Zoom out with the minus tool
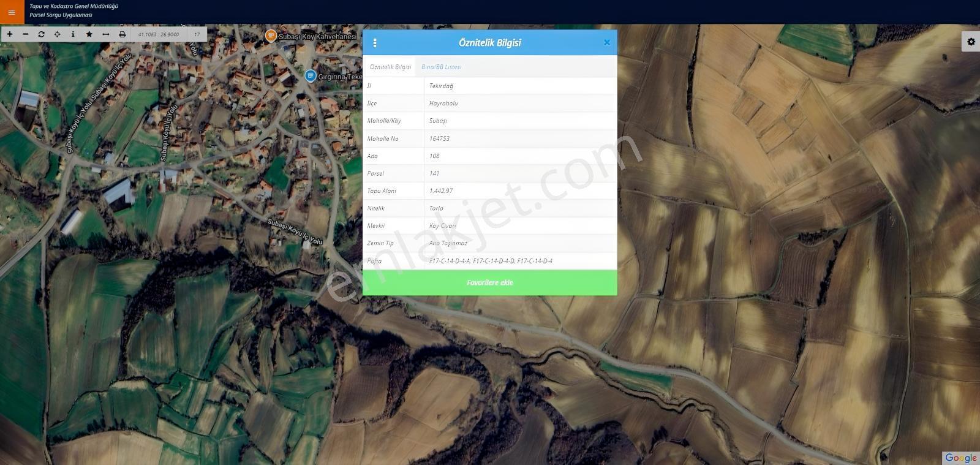Screen dimensions: 980x465 [x=26, y=34]
